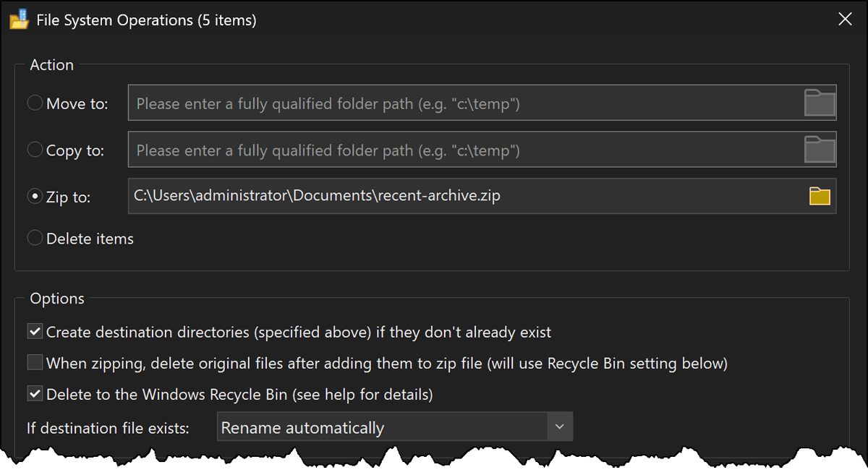868x475 pixels.
Task: Click the Options group label
Action: [56, 298]
